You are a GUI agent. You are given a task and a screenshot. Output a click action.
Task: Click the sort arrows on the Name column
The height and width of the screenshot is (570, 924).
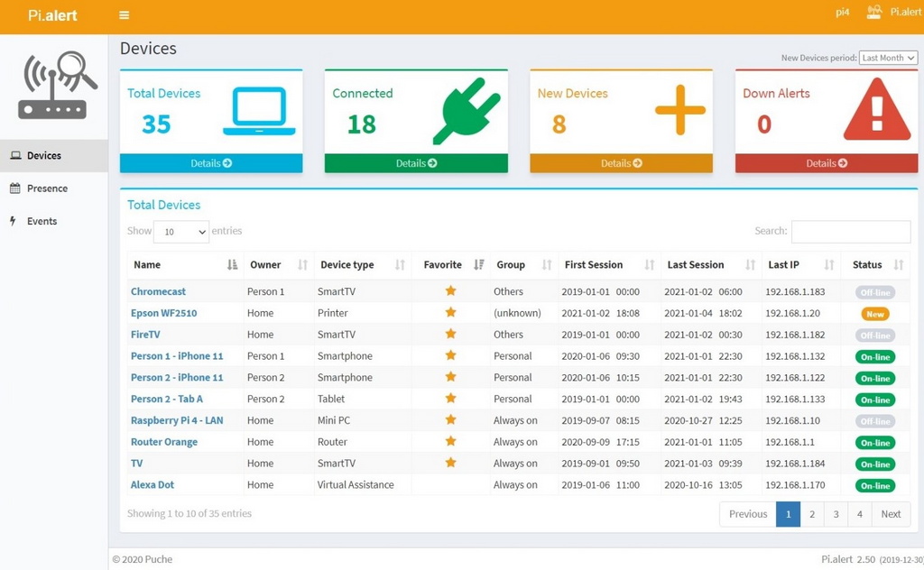tap(231, 264)
